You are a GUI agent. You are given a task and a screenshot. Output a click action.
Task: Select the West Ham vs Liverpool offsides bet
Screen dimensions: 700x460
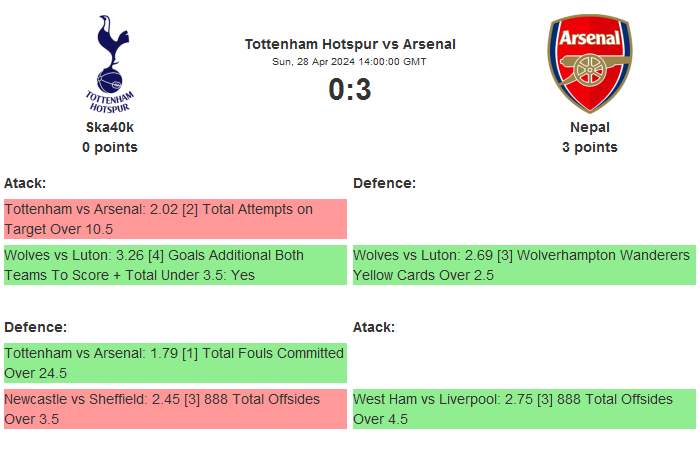(x=524, y=409)
